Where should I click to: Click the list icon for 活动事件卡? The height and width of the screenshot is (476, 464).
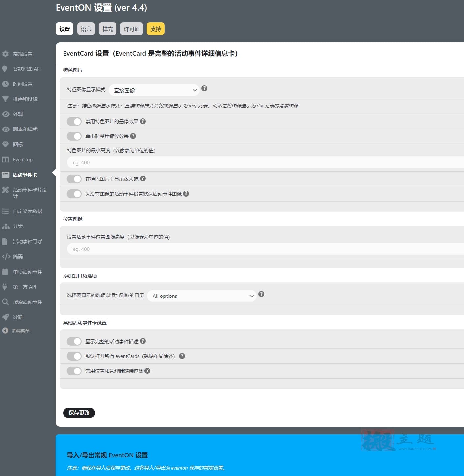[x=5, y=175]
